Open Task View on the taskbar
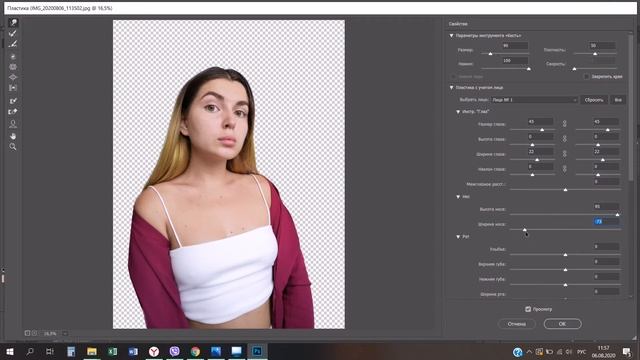This screenshot has height=360, width=640. [50, 351]
